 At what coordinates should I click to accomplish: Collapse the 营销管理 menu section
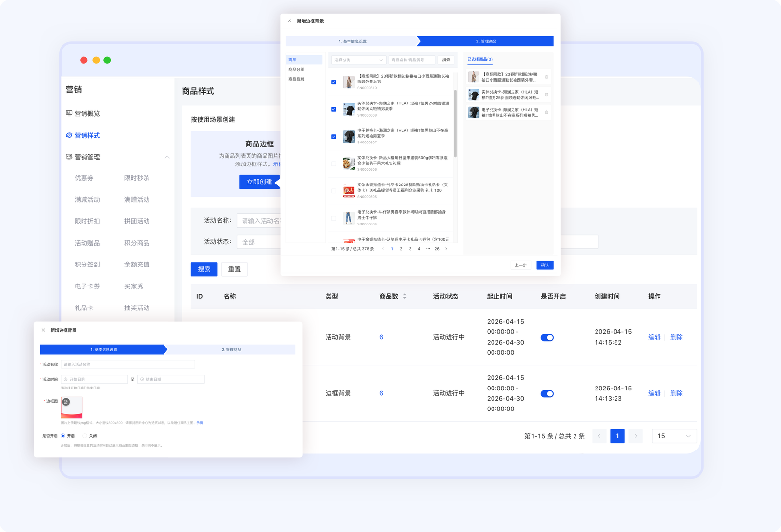(167, 157)
